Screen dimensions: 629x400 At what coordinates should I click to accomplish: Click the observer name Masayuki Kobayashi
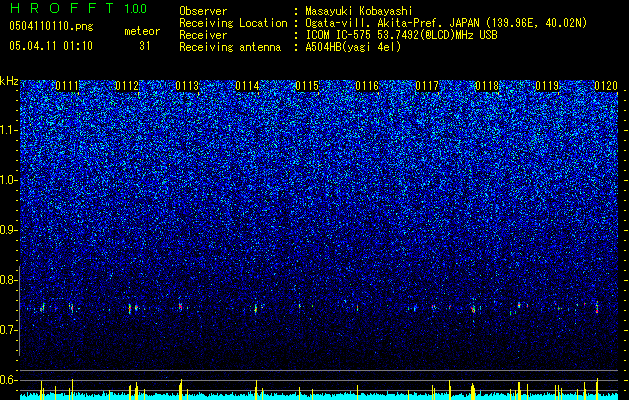pos(359,11)
